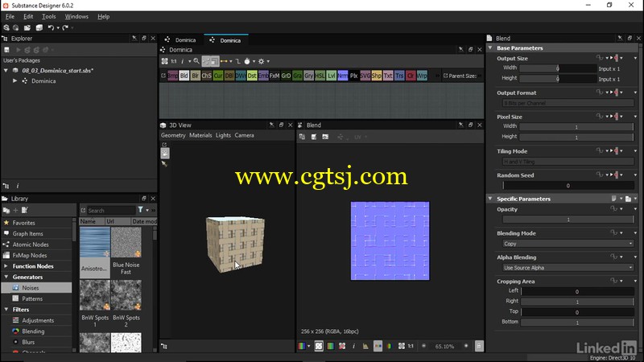Toggle the color picker highlight button in 2D view
The width and height of the screenshot is (644, 362).
coord(378,346)
